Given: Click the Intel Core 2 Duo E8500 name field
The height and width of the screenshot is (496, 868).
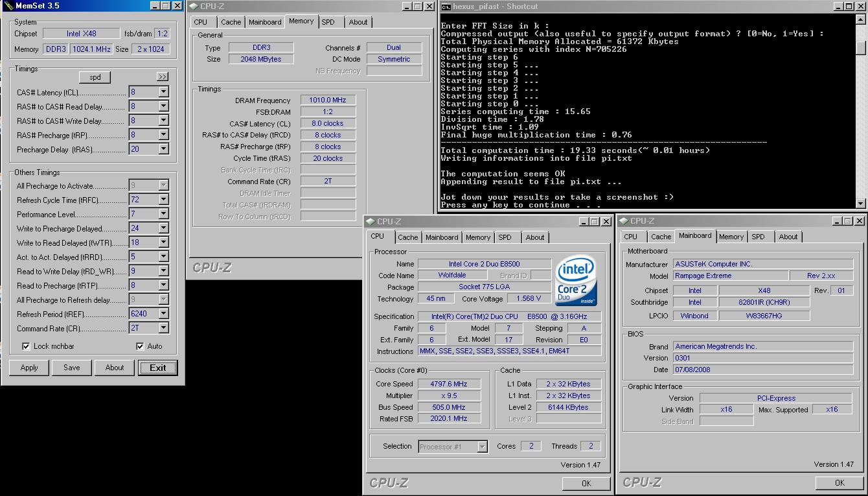Looking at the screenshot, I should (x=485, y=264).
